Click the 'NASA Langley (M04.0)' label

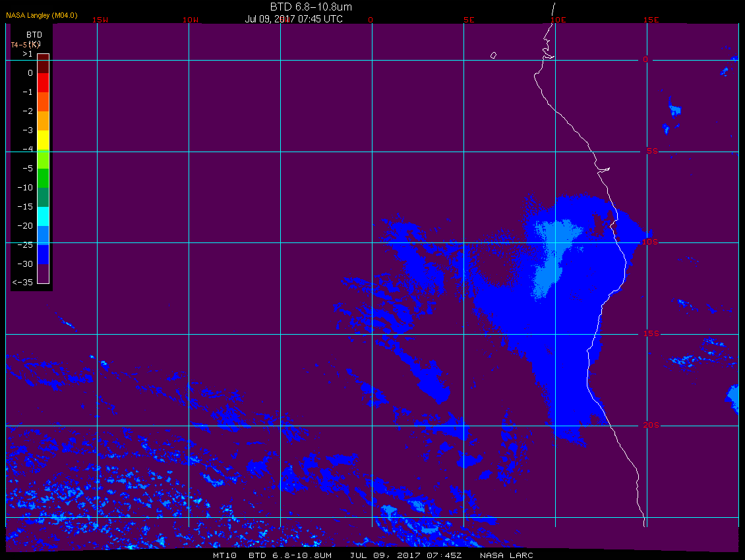click(x=42, y=15)
